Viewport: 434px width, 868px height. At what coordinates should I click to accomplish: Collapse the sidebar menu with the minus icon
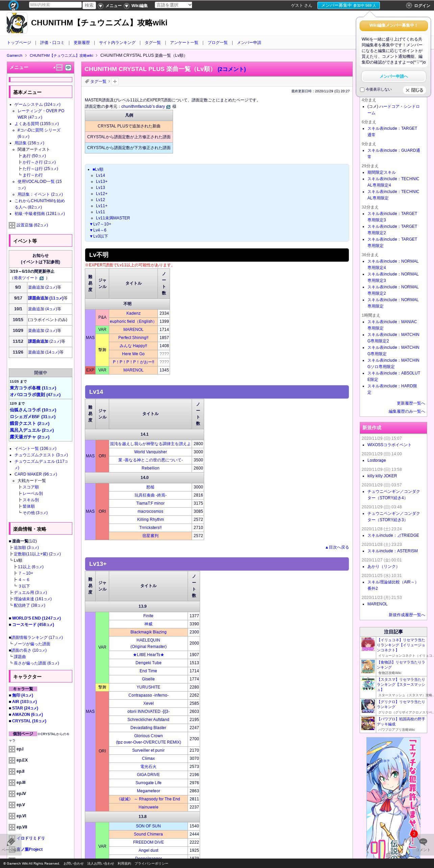click(x=59, y=67)
